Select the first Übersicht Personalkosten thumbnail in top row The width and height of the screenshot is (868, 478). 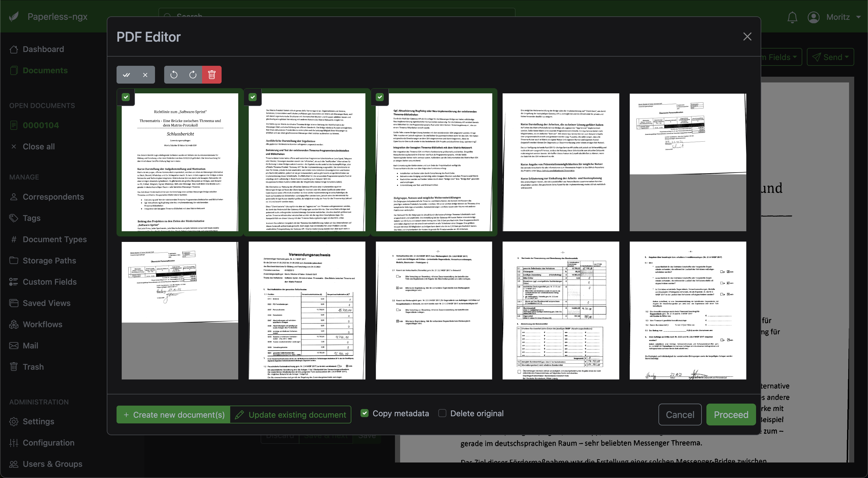click(688, 162)
